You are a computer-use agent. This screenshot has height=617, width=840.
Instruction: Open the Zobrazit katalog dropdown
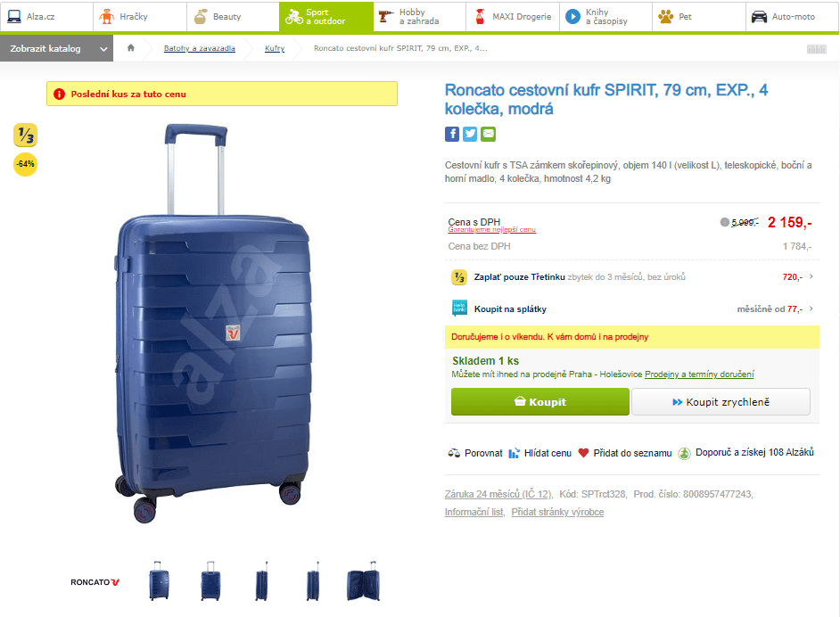pyautogui.click(x=57, y=50)
